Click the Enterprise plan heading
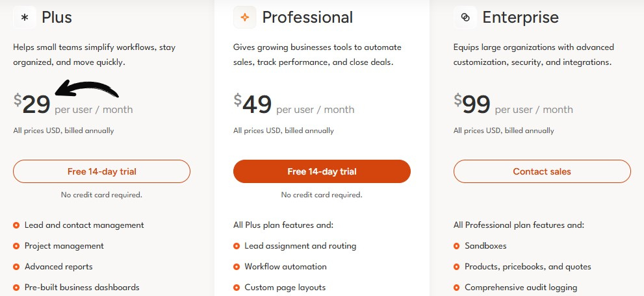This screenshot has width=644, height=296. point(520,18)
